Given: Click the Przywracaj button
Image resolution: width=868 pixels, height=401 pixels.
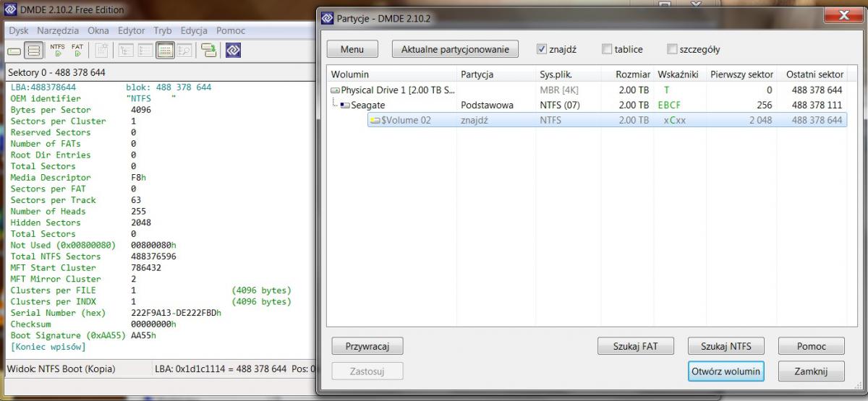Looking at the screenshot, I should [x=367, y=346].
